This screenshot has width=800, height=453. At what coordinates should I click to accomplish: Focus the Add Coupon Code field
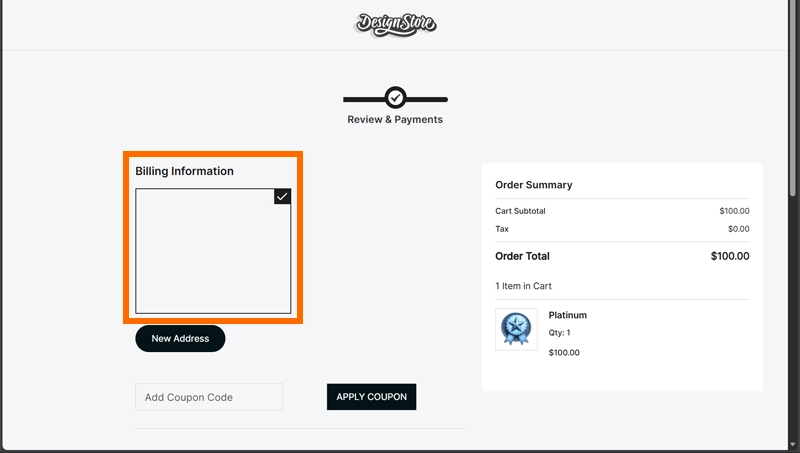tap(209, 397)
